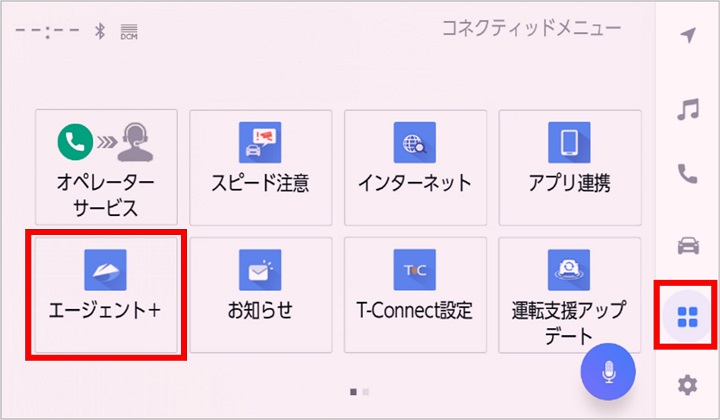This screenshot has height=420, width=720.
Task: Open navigation via the sidebar arrow icon
Action: click(x=687, y=36)
